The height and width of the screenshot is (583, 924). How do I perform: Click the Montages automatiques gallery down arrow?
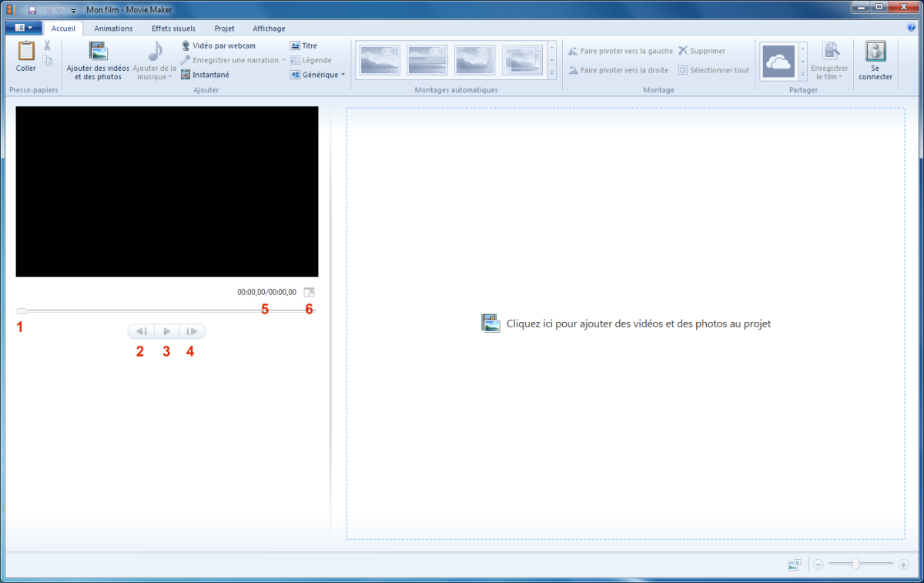click(x=552, y=61)
